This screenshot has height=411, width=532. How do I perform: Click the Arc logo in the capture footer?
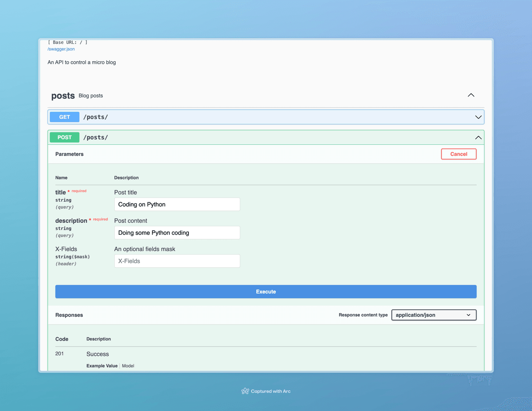pyautogui.click(x=244, y=391)
